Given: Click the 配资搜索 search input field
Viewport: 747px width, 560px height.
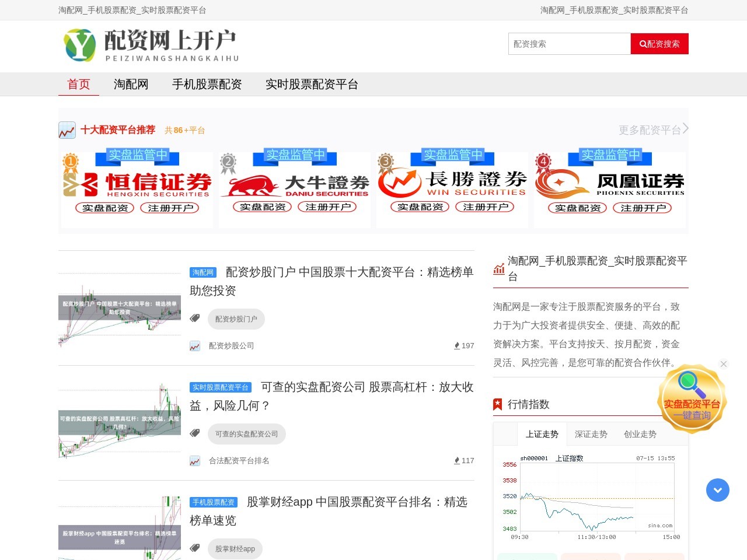Looking at the screenshot, I should [x=569, y=44].
